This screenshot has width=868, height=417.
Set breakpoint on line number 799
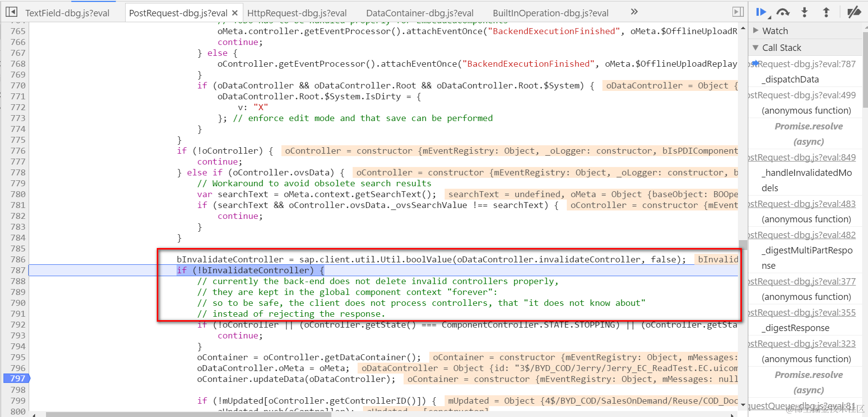coord(18,401)
